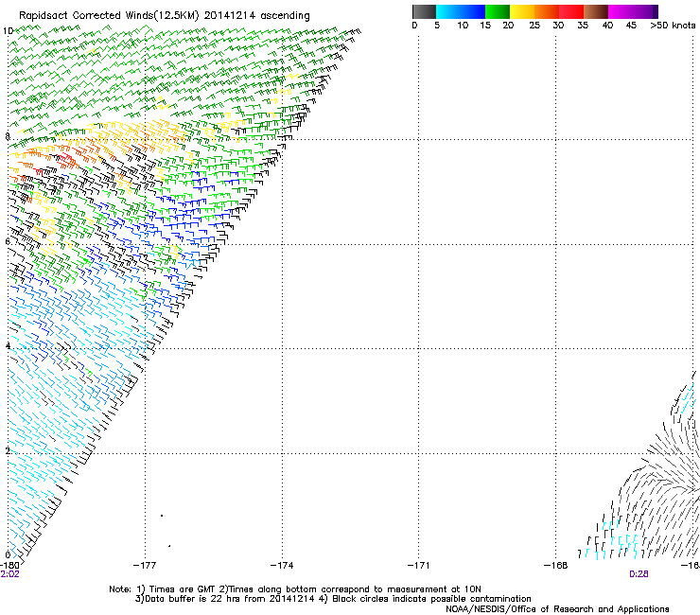Click the "4" latitude axis label
This screenshot has width=700, height=615.
pyautogui.click(x=8, y=346)
